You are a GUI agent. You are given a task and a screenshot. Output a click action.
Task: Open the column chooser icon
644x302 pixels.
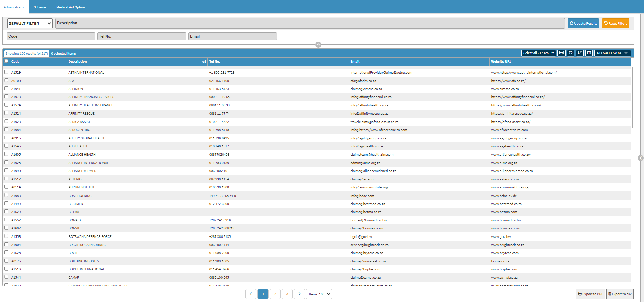[x=589, y=53]
